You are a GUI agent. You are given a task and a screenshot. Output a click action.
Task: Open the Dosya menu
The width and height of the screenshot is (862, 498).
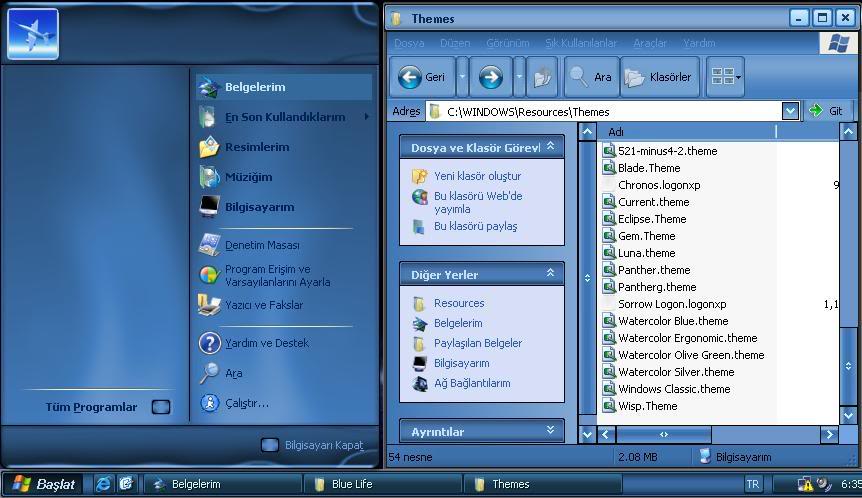409,43
